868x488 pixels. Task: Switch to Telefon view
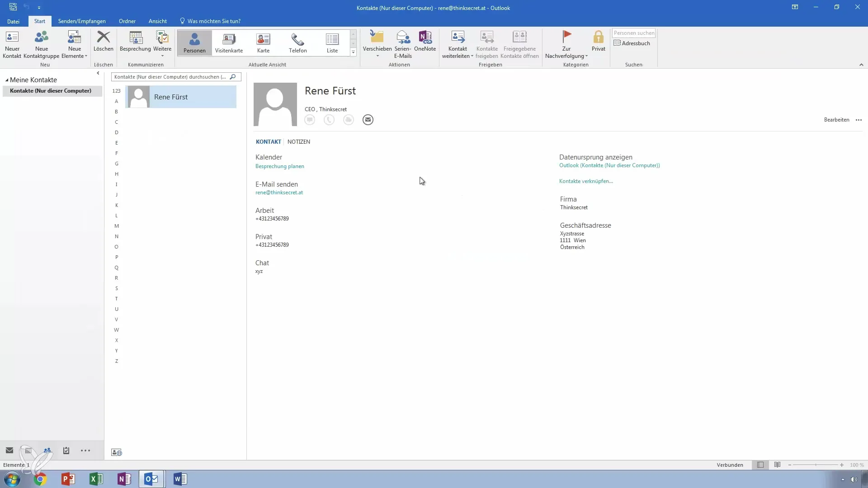pos(298,42)
